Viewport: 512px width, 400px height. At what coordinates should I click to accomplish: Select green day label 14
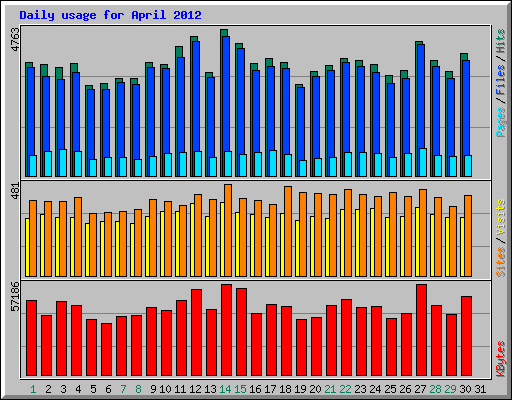point(225,389)
